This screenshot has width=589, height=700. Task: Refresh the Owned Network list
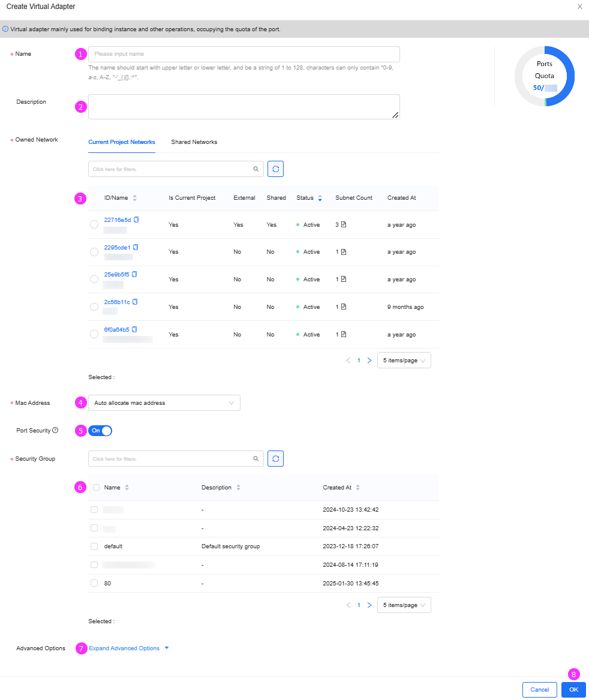click(275, 169)
